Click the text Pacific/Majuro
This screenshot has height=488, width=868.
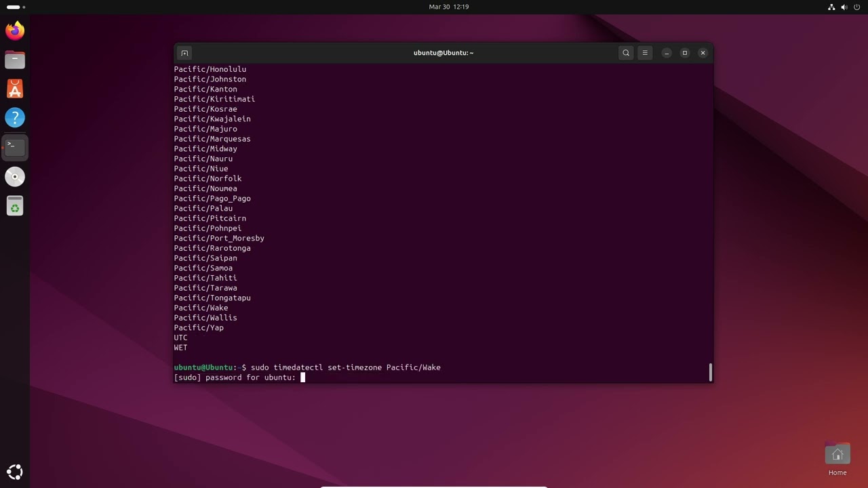(x=205, y=129)
